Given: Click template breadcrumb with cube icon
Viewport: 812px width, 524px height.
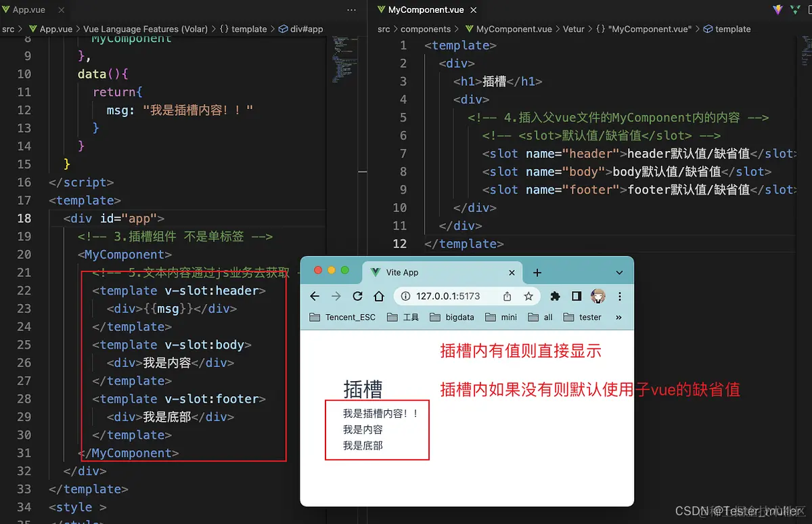Looking at the screenshot, I should pos(727,29).
